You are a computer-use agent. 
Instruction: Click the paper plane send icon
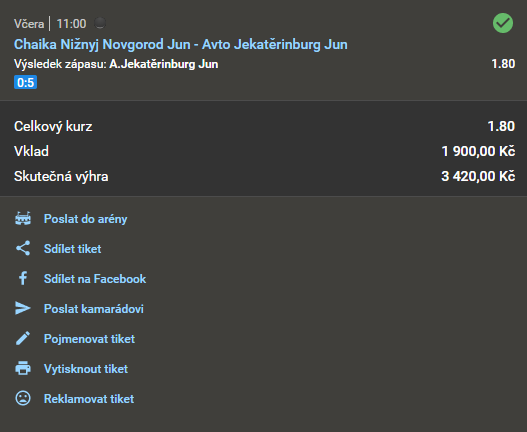click(x=23, y=308)
